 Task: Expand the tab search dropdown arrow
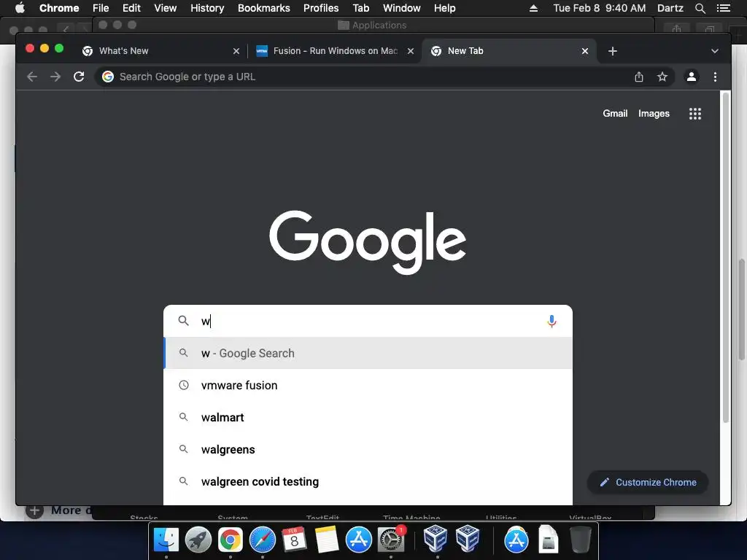coord(715,51)
